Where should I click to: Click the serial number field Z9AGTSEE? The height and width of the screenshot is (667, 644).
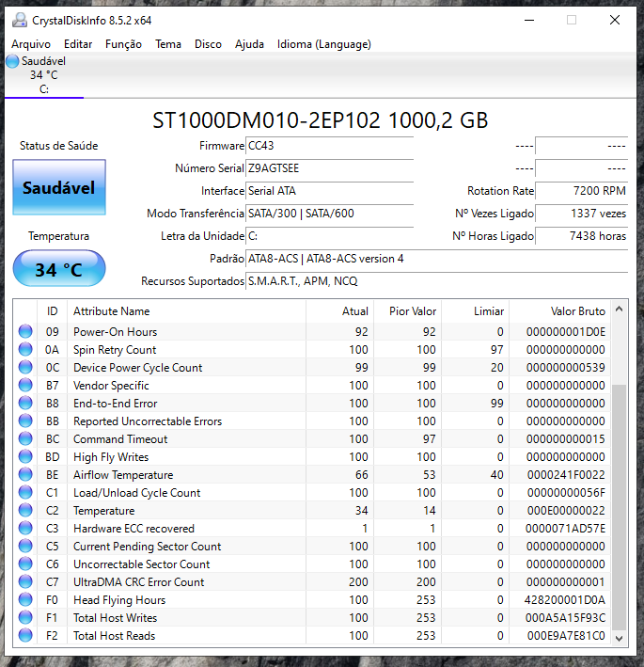click(x=329, y=168)
